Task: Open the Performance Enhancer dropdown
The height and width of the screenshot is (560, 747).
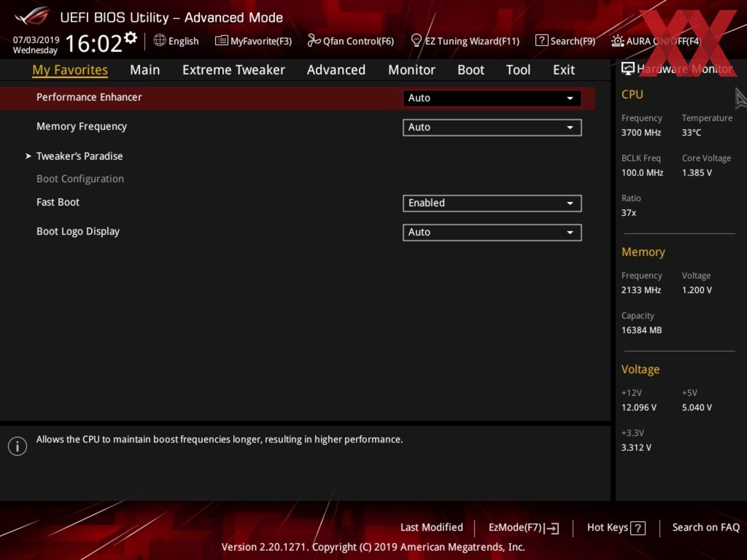Action: coord(492,98)
